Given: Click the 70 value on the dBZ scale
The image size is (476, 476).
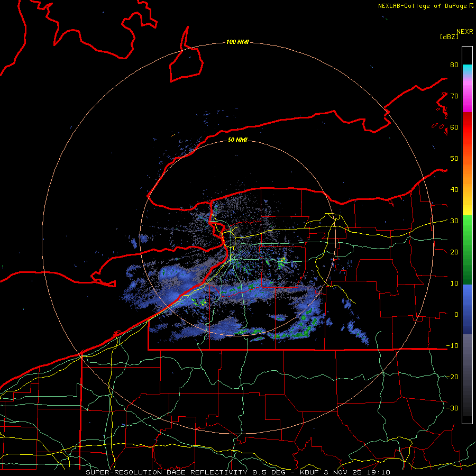Looking at the screenshot, I should coord(454,96).
